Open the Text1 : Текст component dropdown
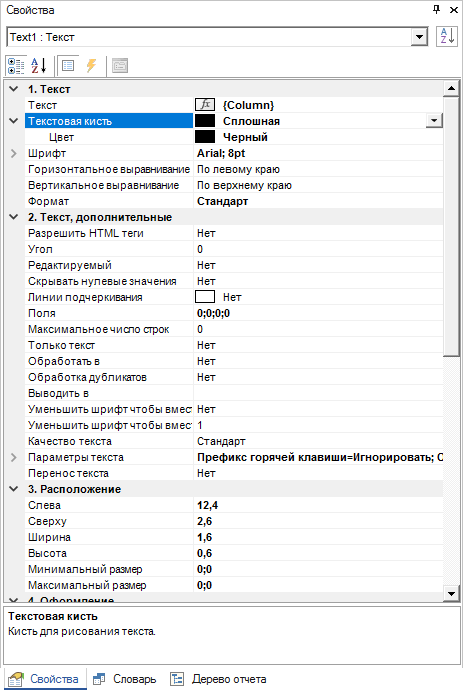The width and height of the screenshot is (464, 693). pos(419,37)
